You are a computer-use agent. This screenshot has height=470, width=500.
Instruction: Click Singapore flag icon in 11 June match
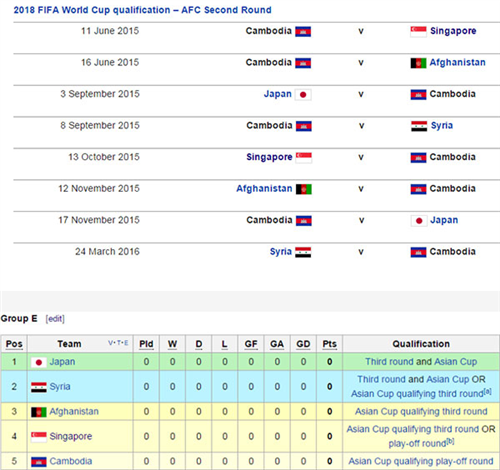point(418,31)
